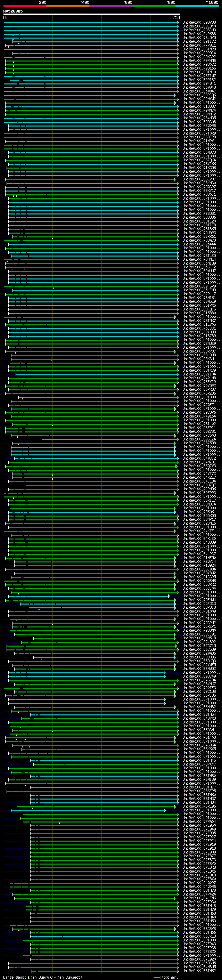Screen dimensions: 222x980
Task: Click hit label UniRef100_Q4P424
Action: [199, 894]
